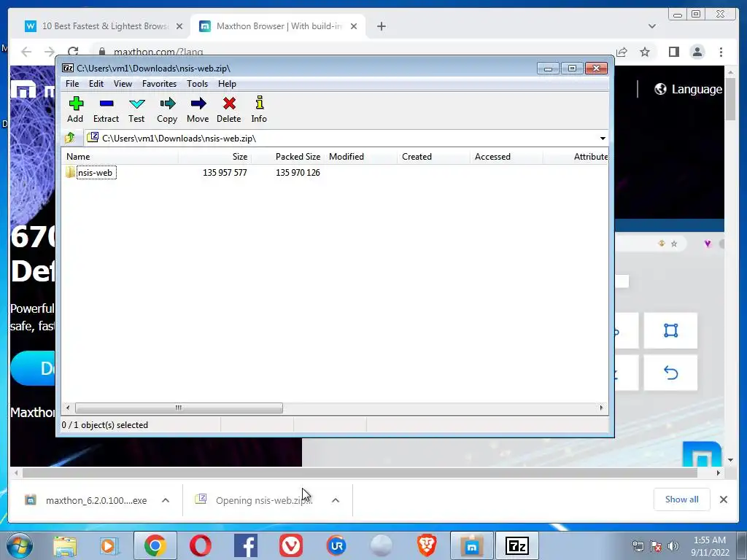Toggle Chrome's side panel icon

(x=673, y=52)
